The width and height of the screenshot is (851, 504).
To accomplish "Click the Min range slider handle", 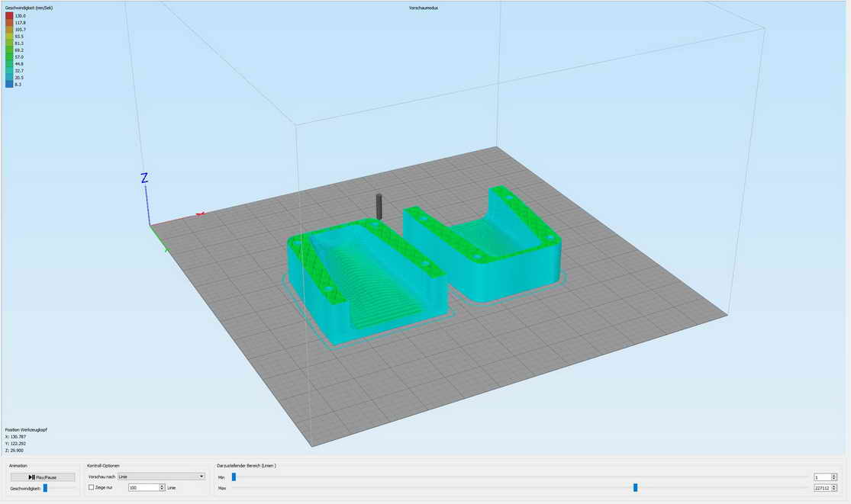I will [234, 477].
